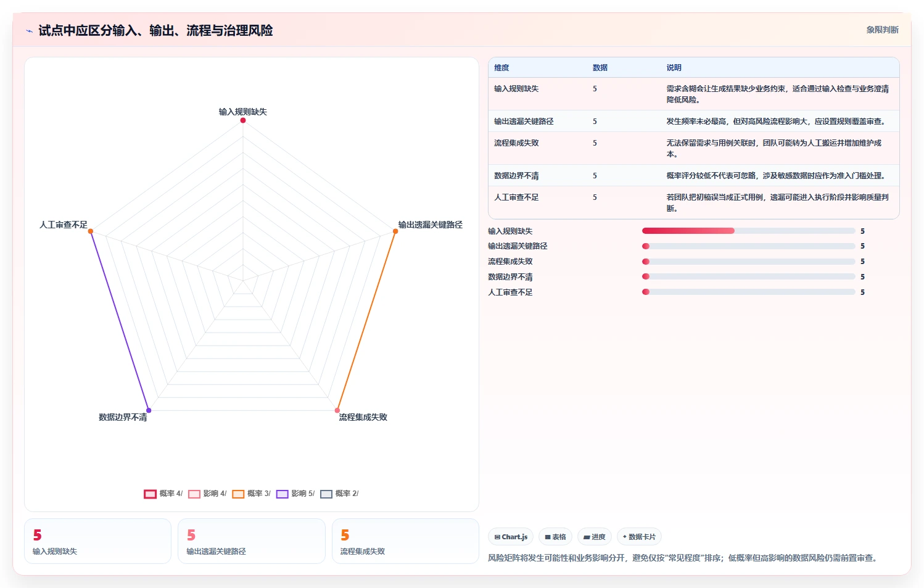
Task: Open the 输出遗漏关键路径 data card
Action: click(252, 541)
